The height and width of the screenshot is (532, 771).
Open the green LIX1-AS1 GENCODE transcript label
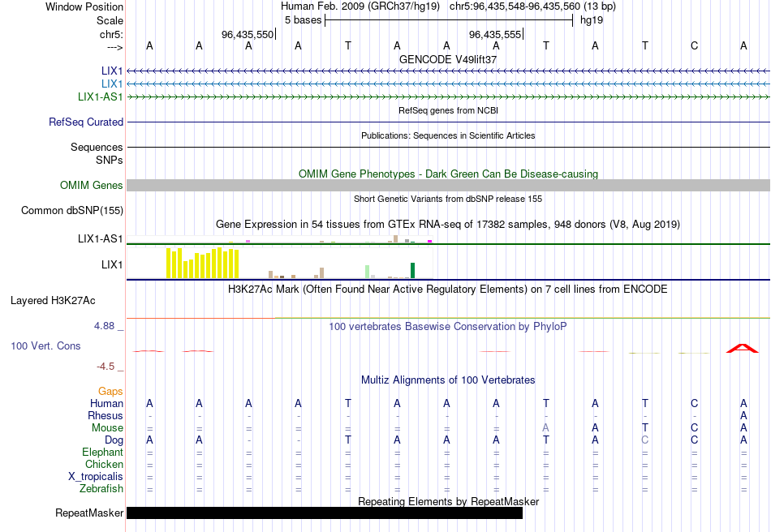(x=101, y=97)
